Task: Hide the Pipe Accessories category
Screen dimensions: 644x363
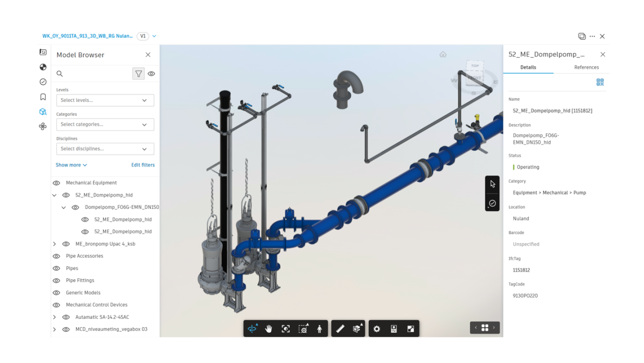Action: coord(56,256)
